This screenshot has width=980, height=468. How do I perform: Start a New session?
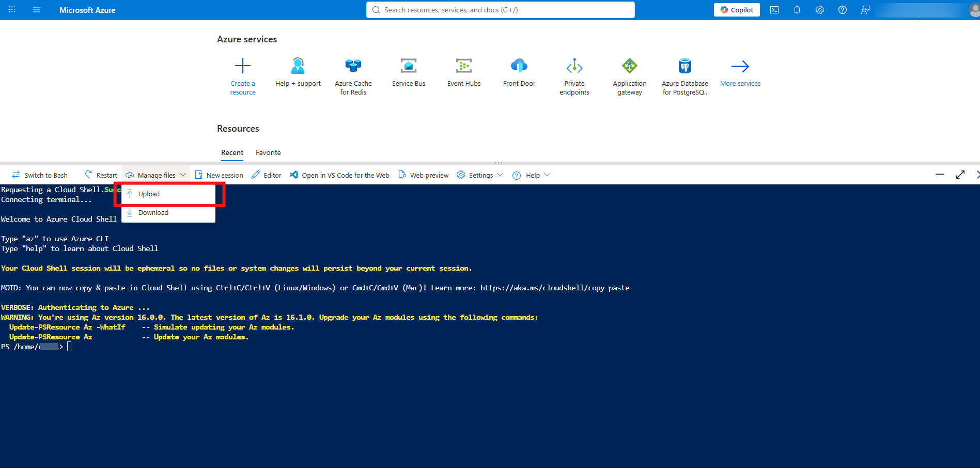pyautogui.click(x=219, y=175)
